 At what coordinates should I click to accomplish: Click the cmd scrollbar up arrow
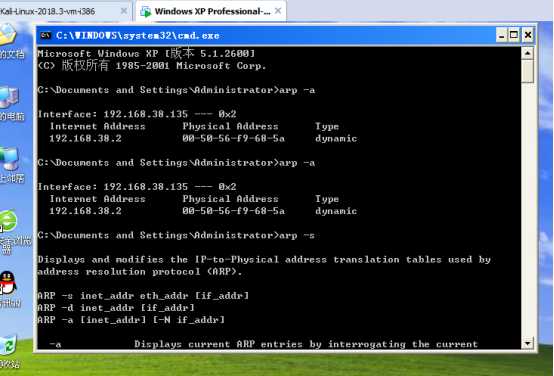(527, 53)
